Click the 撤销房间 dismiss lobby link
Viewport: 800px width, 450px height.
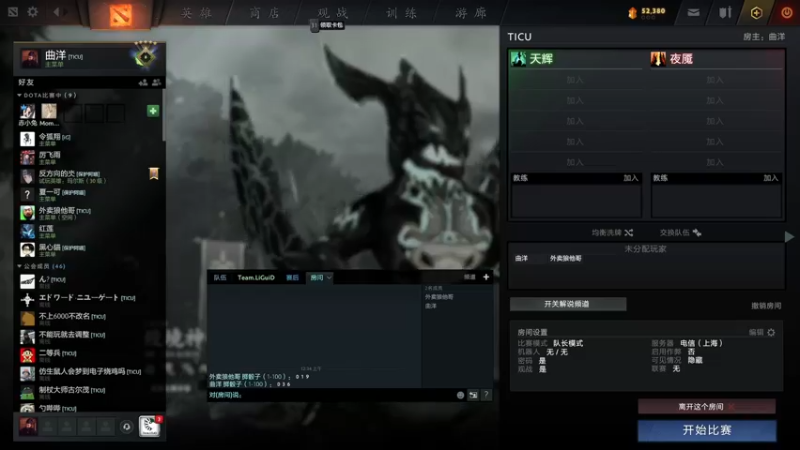766,306
